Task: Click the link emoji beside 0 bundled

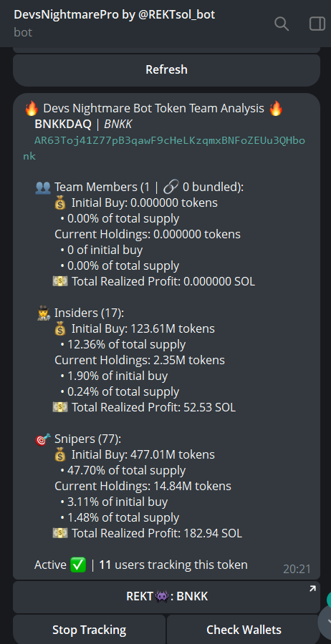Action: 171,187
